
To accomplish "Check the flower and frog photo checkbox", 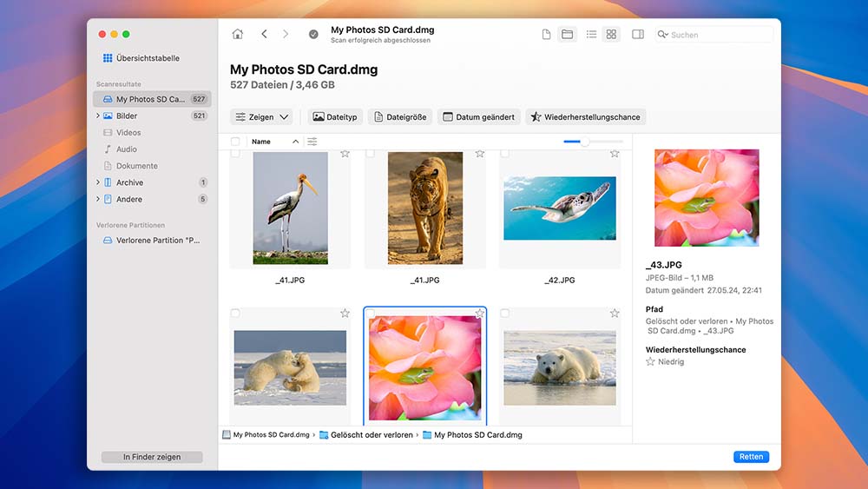I will (371, 314).
